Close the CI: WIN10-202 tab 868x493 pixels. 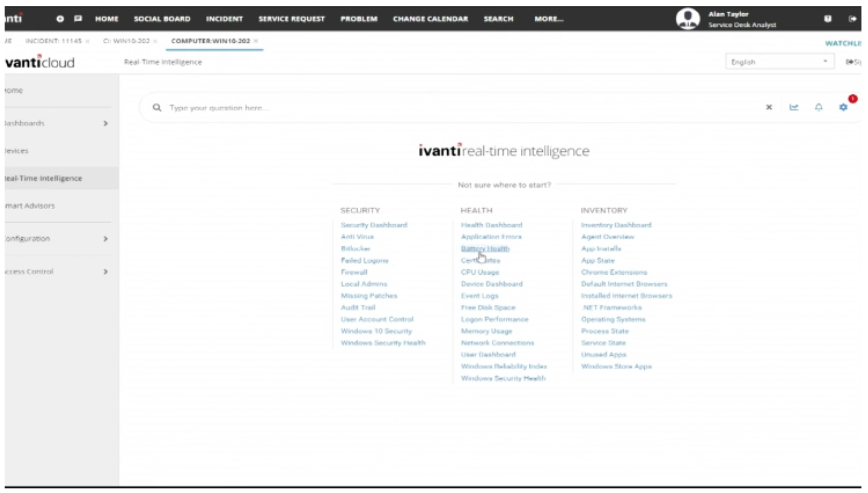(155, 41)
